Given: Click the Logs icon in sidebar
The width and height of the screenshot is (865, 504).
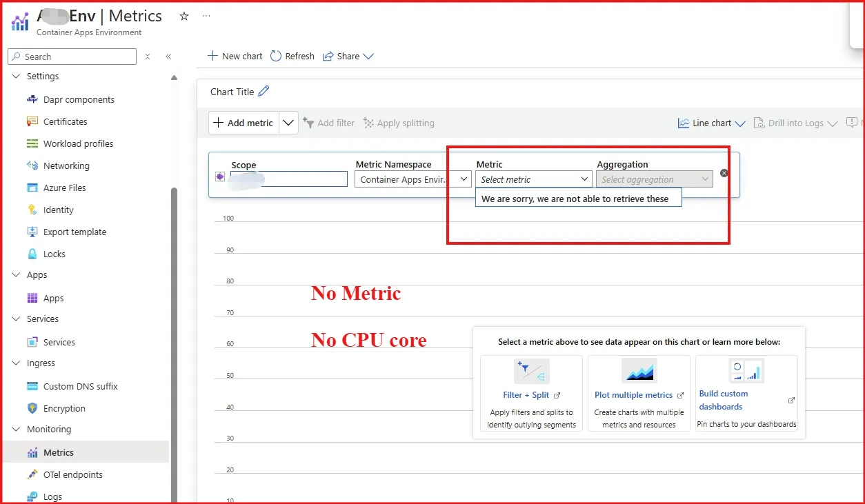Looking at the screenshot, I should (32, 496).
